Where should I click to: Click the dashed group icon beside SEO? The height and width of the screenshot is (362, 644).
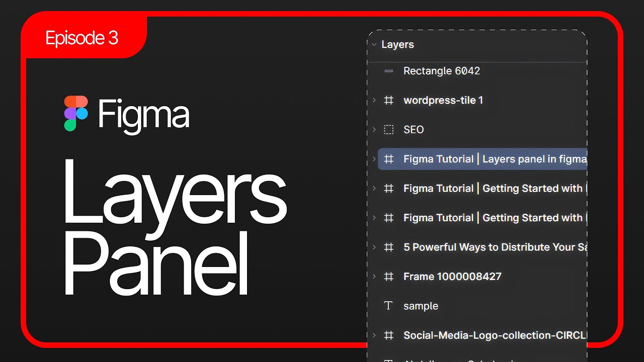pyautogui.click(x=388, y=130)
